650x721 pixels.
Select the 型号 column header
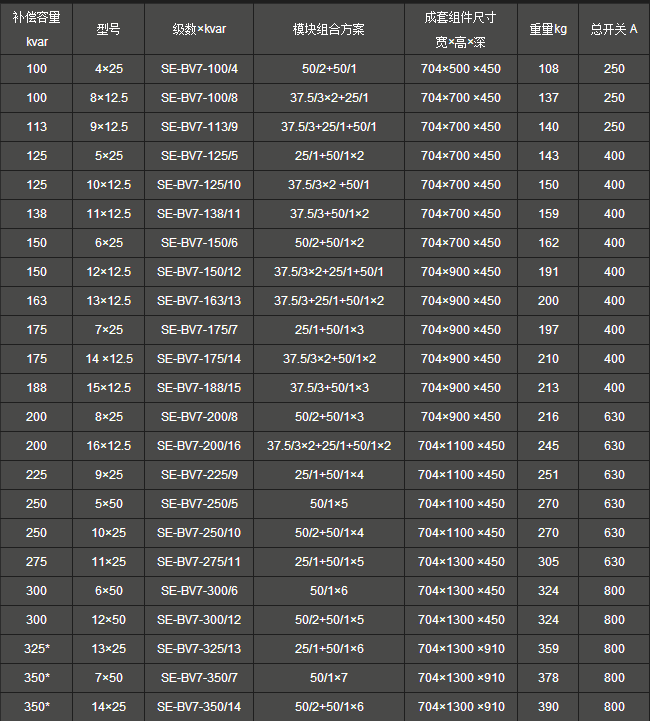coord(108,29)
